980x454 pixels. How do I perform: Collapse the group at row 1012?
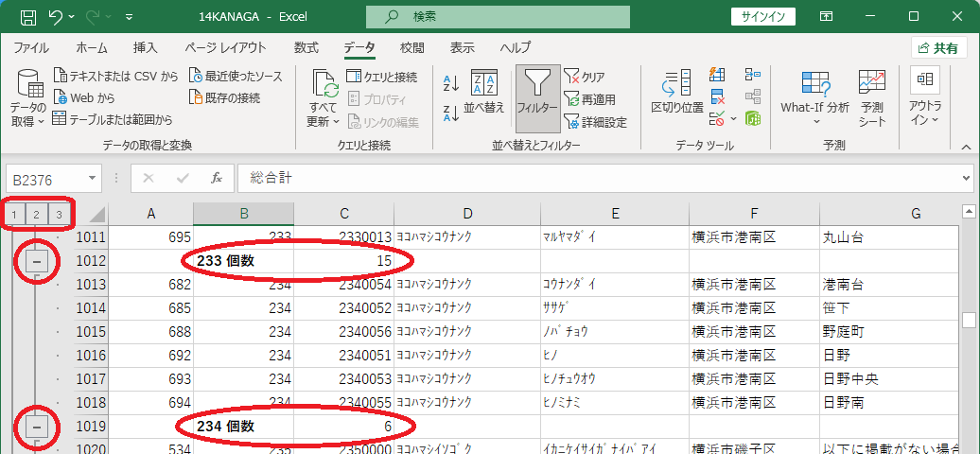tap(36, 261)
